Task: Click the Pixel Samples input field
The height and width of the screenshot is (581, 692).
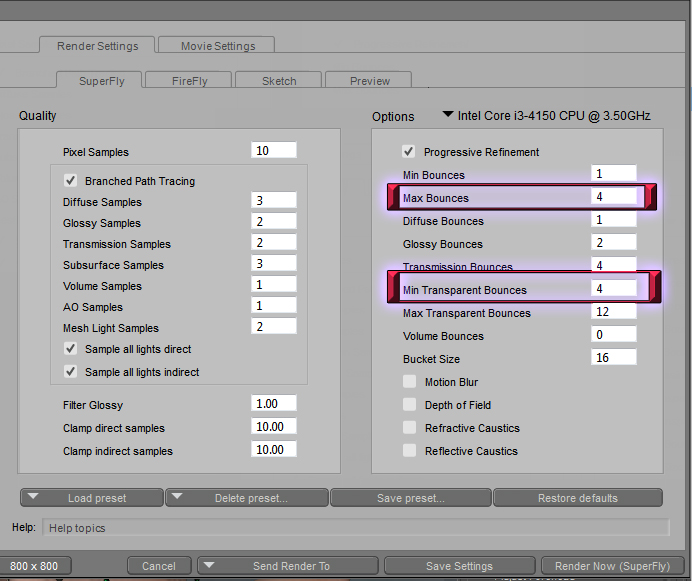Action: (x=274, y=151)
